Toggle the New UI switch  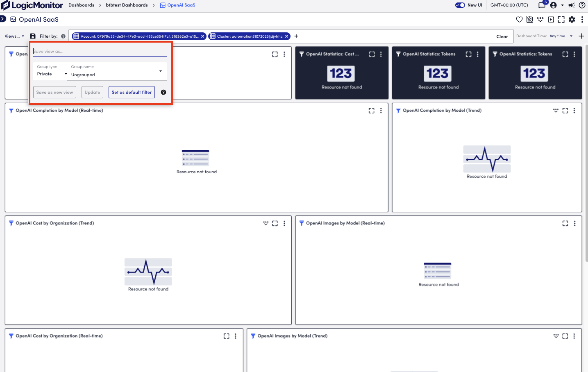(x=460, y=5)
